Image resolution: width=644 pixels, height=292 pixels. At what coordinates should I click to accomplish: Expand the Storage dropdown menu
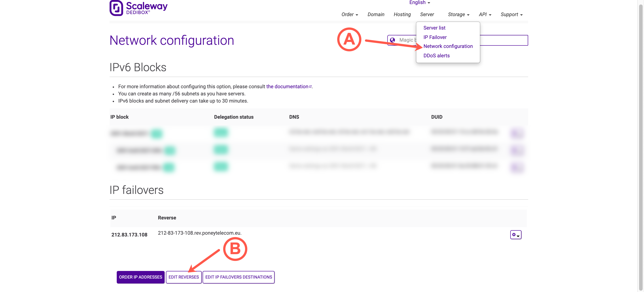pyautogui.click(x=458, y=14)
